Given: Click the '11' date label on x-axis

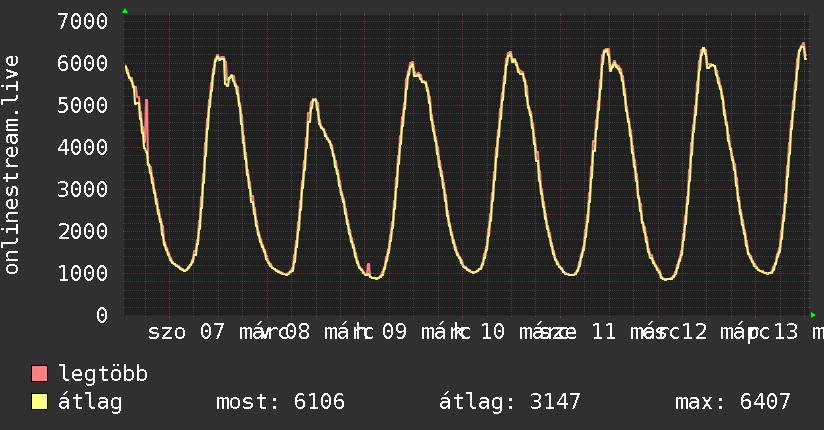Looking at the screenshot, I should [603, 332].
